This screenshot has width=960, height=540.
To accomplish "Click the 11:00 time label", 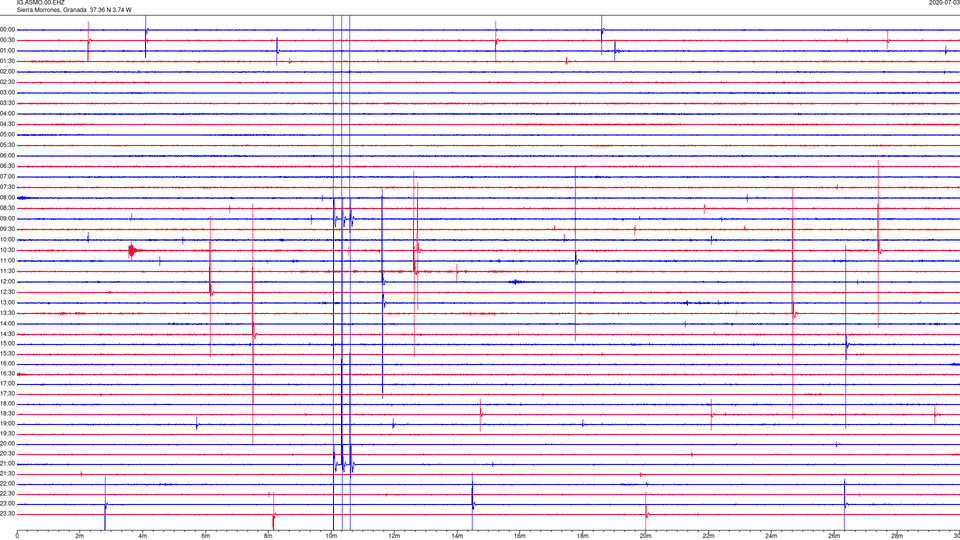I will [7, 261].
